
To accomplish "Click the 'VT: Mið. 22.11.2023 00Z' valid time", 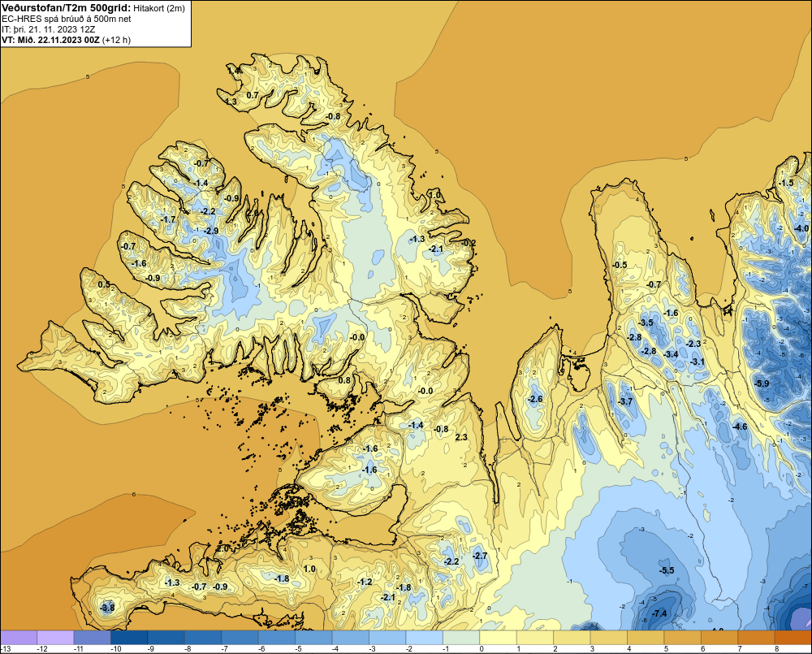I will tap(50, 40).
